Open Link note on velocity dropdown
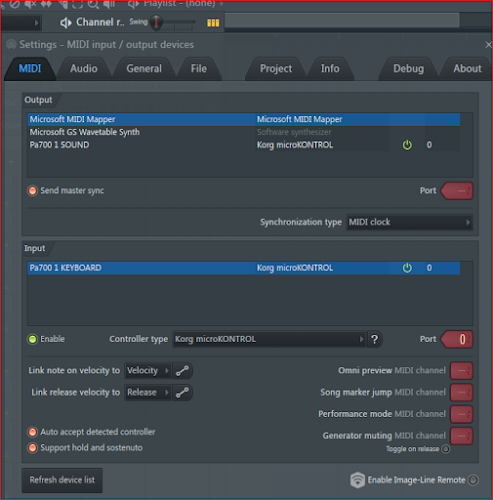 coord(148,371)
